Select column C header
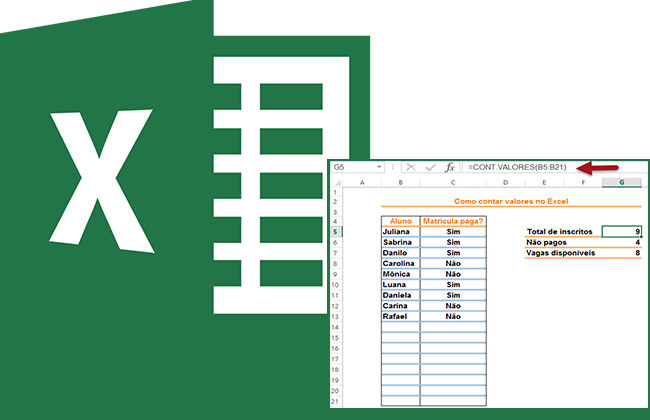 tap(453, 182)
